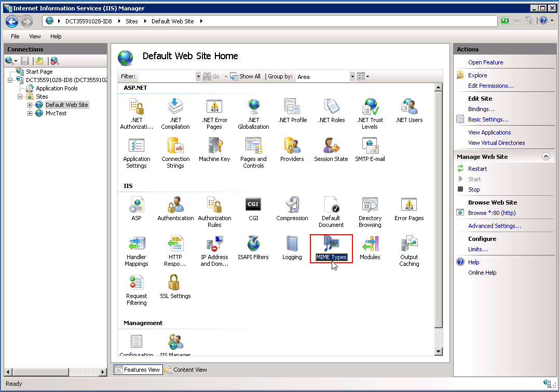559x392 pixels.
Task: Open the Filter dropdown arrow
Action: pos(198,76)
